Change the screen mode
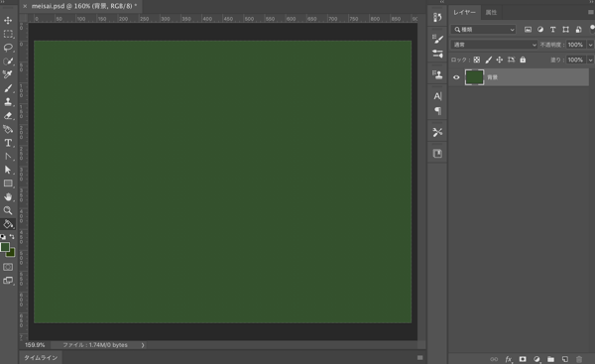 [8, 281]
